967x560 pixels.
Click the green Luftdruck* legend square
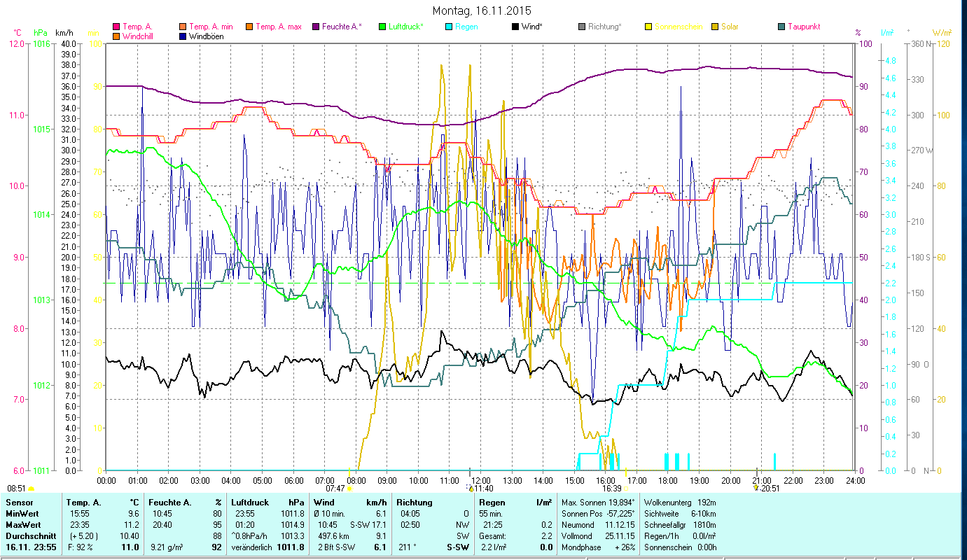point(382,27)
